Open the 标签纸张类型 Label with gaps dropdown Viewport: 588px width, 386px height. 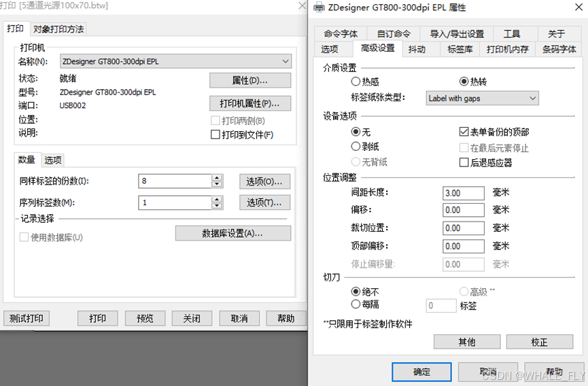pos(482,98)
